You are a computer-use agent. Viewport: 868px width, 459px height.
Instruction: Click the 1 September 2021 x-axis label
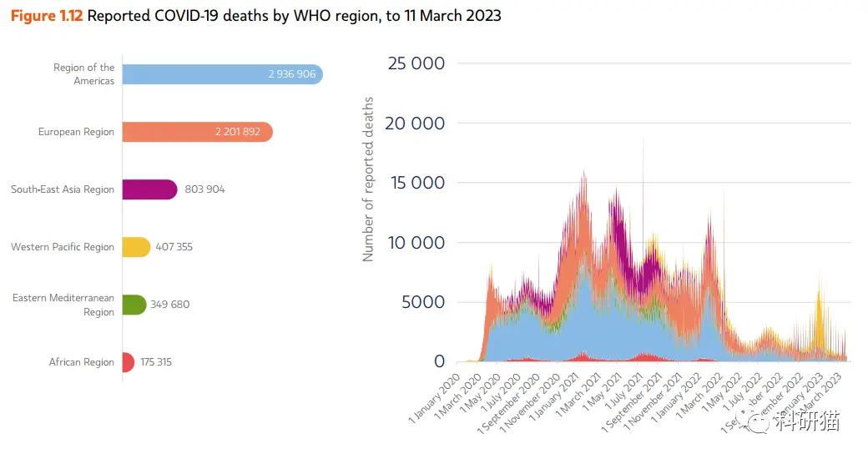[632, 403]
